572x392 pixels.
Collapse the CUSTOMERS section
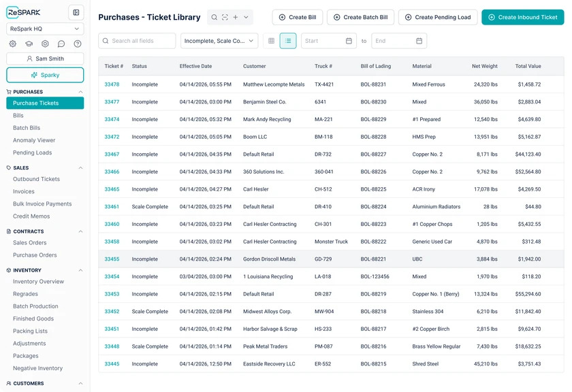[x=80, y=384]
